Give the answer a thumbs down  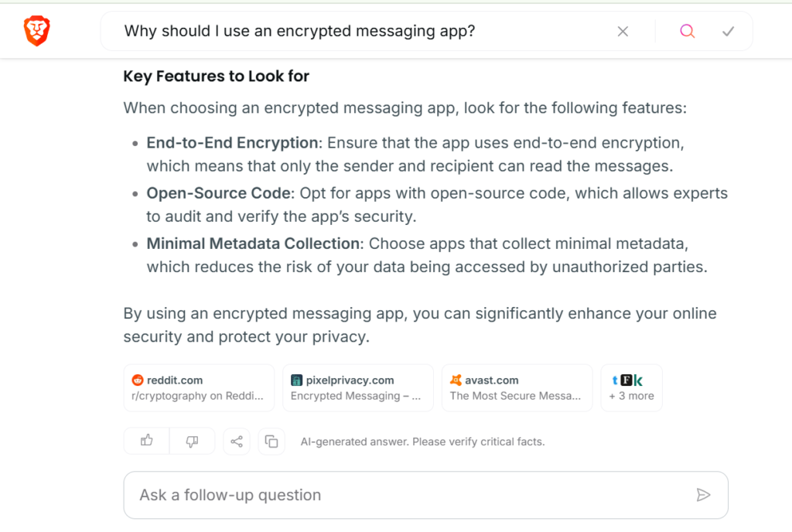(192, 442)
